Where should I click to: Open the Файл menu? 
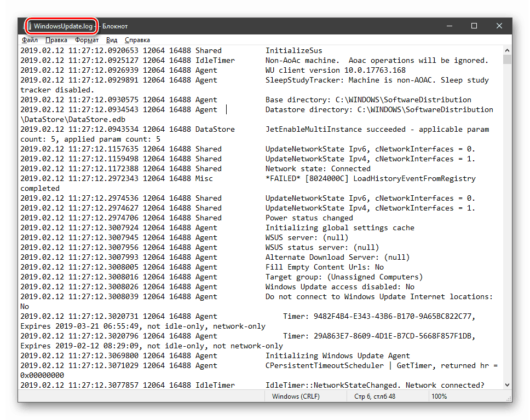tap(30, 40)
